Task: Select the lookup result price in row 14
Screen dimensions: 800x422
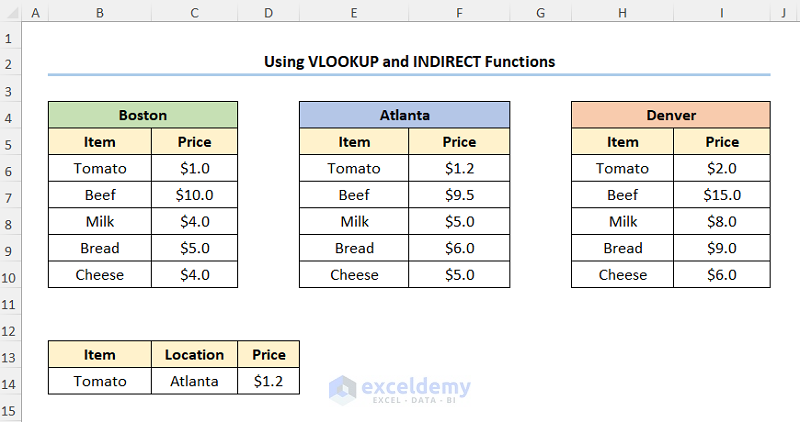Action: click(x=268, y=381)
